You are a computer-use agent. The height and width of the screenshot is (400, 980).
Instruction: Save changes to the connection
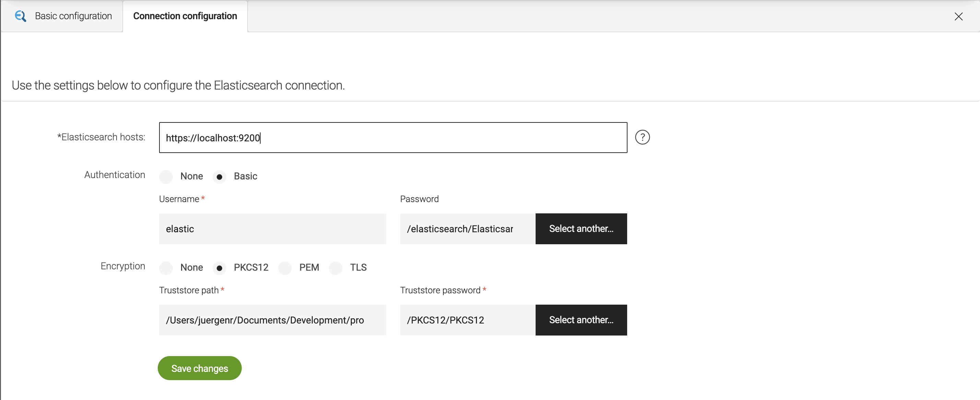(x=199, y=368)
